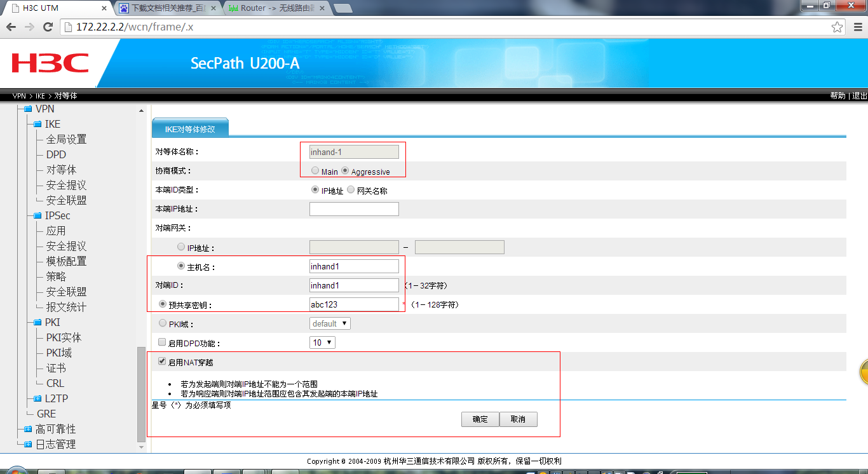
Task: Open a new browser tab
Action: coord(343,8)
